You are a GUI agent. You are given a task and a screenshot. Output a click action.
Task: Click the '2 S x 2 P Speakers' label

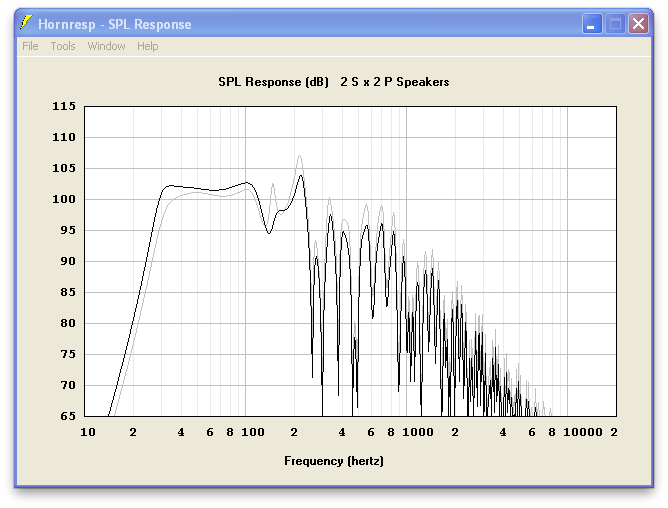395,82
